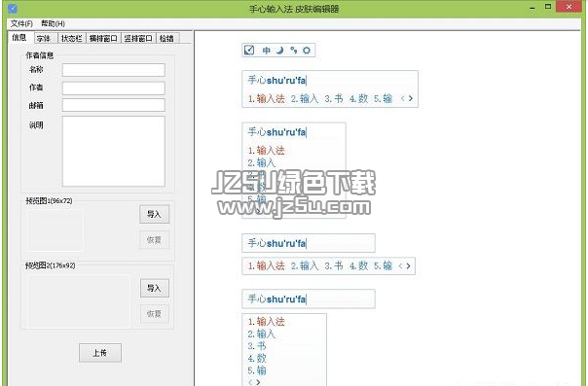
Task: Switch to the last tab after 竖排窗口
Action: [x=166, y=38]
